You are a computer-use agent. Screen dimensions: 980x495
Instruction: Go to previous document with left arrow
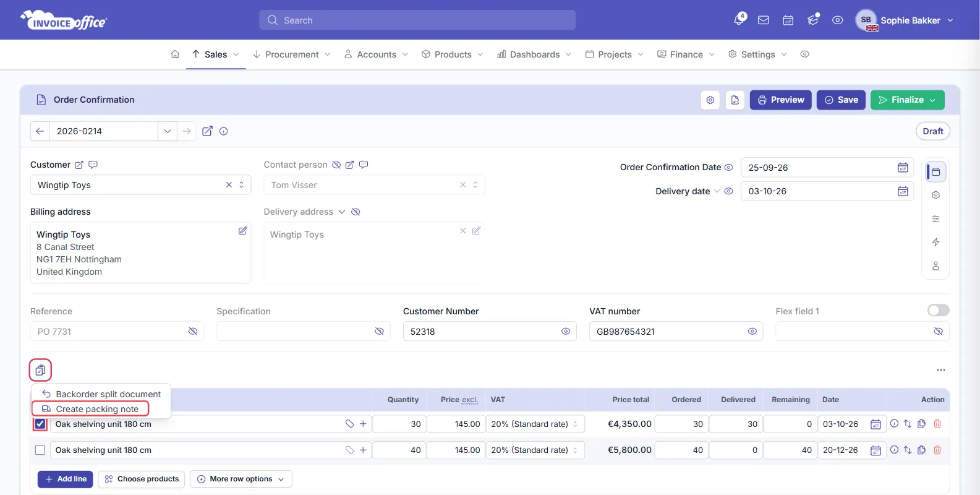(40, 131)
